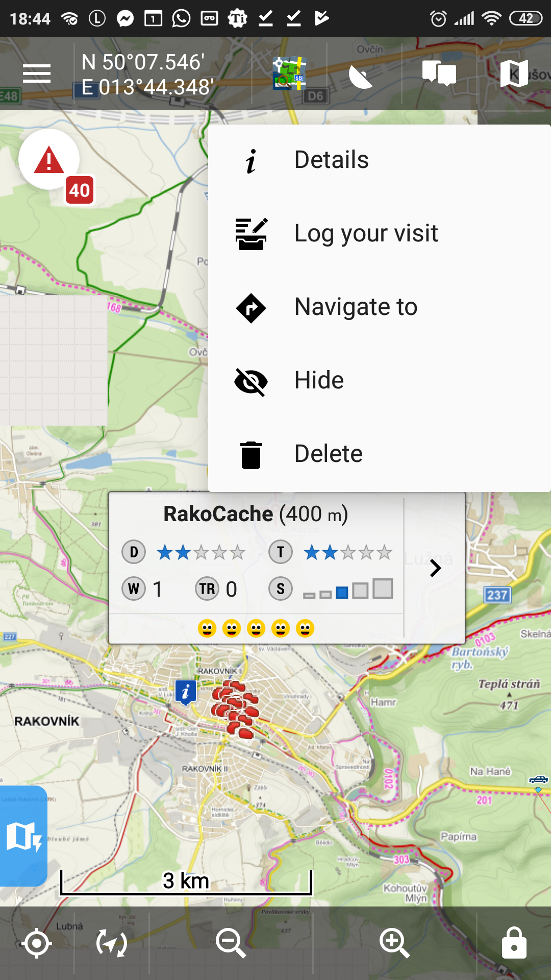Open the geocaching map items icon
The width and height of the screenshot is (551, 980).
click(289, 74)
